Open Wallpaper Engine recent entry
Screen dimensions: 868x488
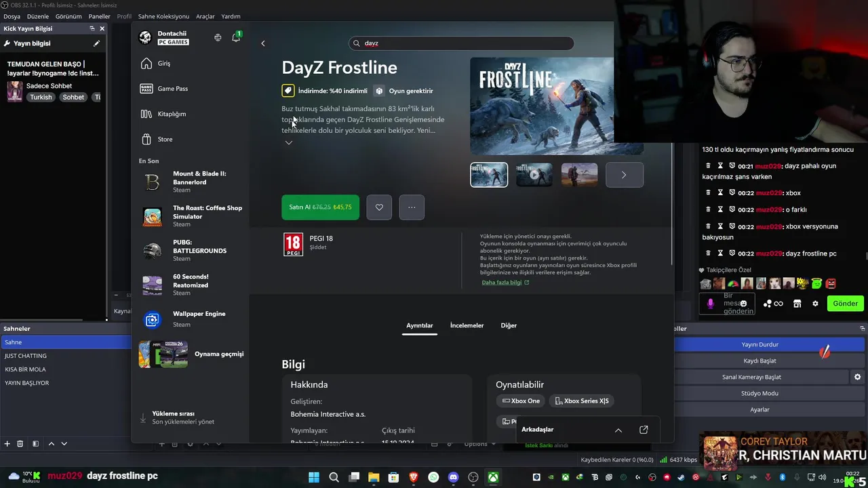coord(192,319)
